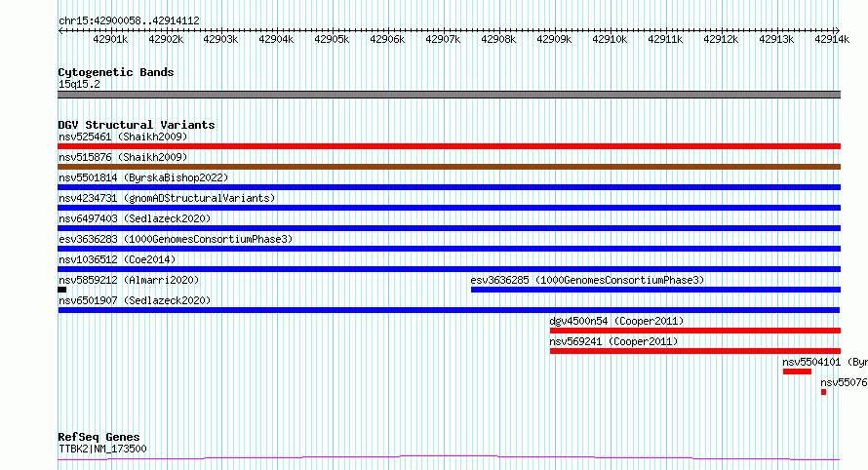Click the 42909k ruler position
868x470 pixels.
tap(554, 39)
